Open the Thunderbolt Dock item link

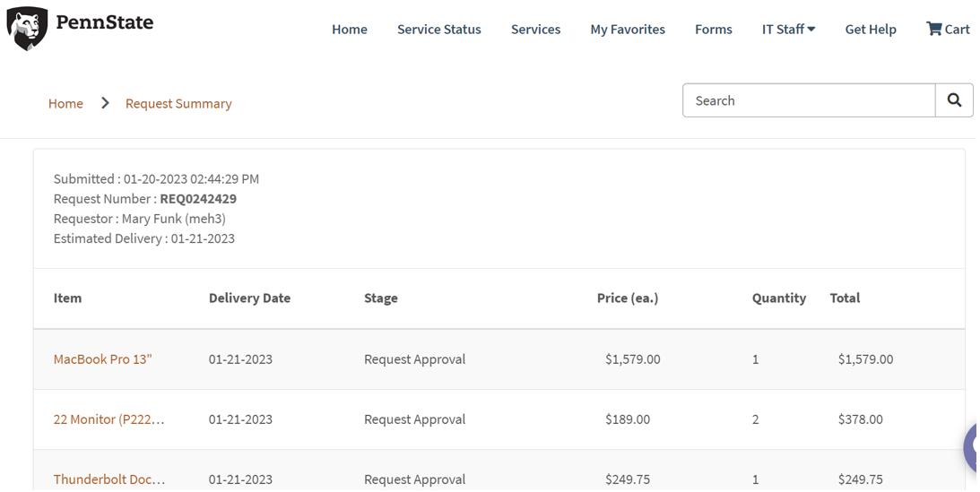click(x=108, y=479)
